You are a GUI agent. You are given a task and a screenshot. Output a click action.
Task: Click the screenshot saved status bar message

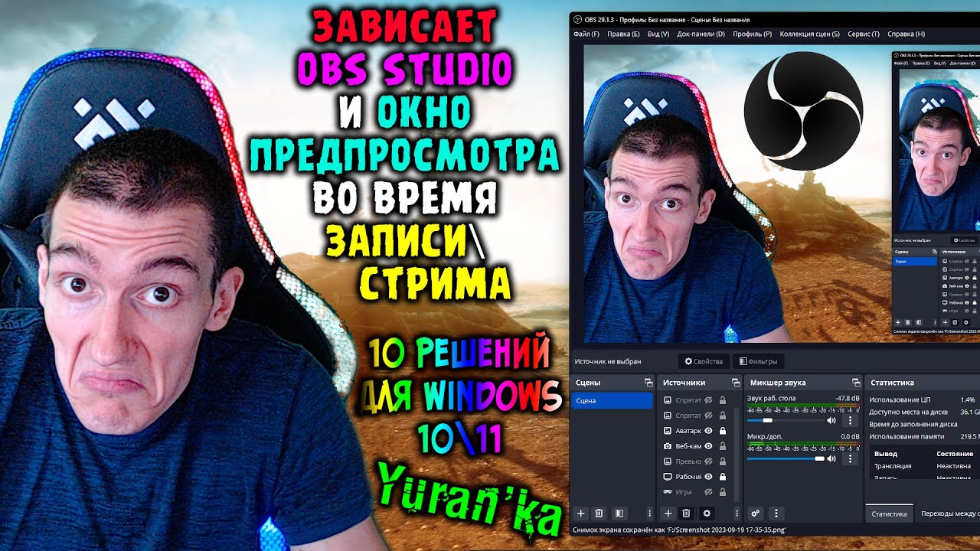coord(679,530)
